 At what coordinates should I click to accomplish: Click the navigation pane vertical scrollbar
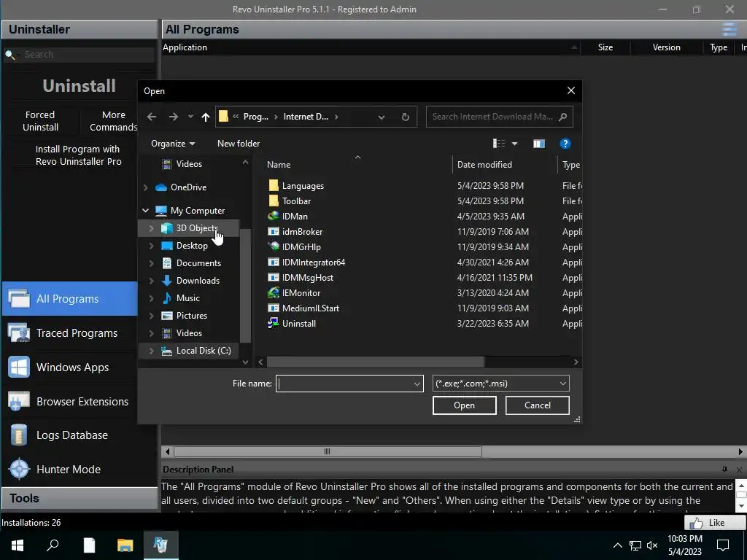coord(245,286)
